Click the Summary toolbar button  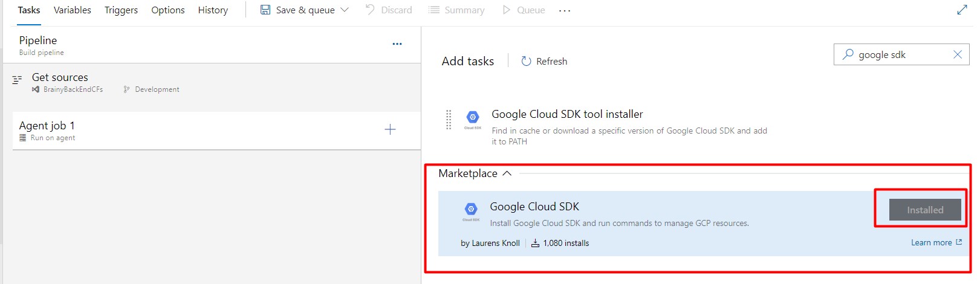click(x=456, y=10)
